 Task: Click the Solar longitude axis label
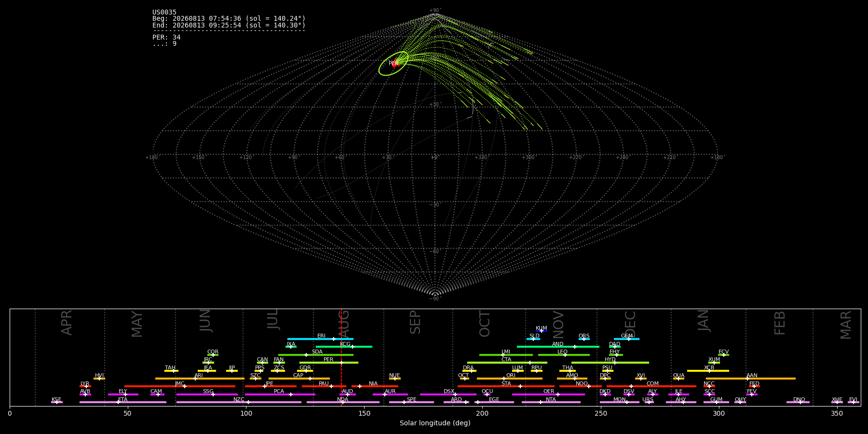(x=435, y=423)
